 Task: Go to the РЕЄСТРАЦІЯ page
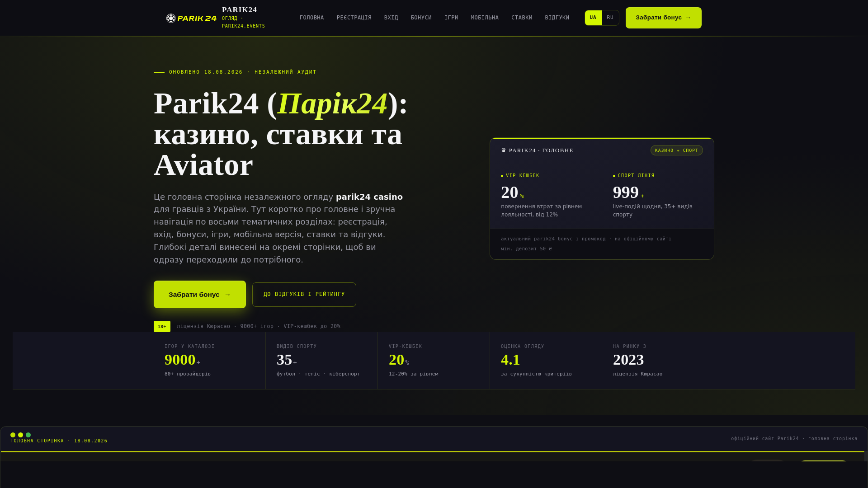coord(354,18)
